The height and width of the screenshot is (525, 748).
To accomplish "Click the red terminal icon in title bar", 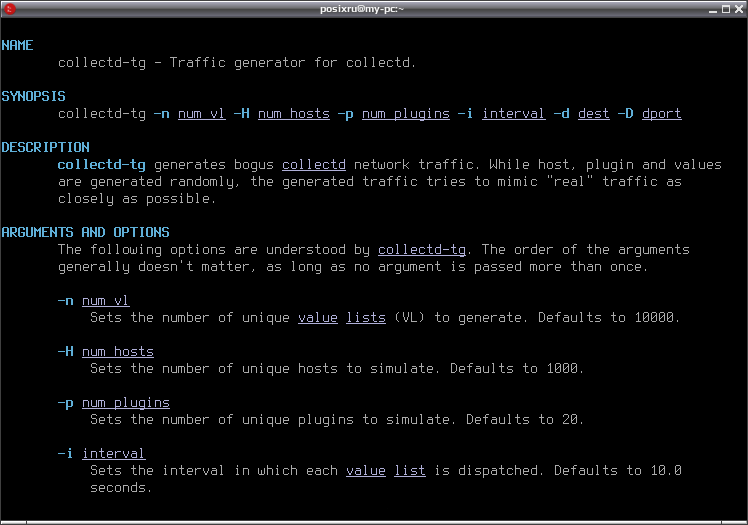I will pyautogui.click(x=10, y=9).
